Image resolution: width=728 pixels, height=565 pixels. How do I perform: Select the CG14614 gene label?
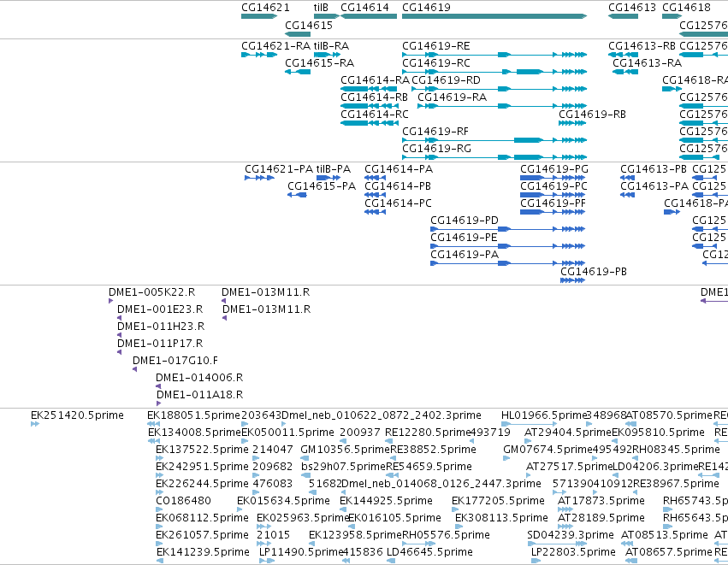364,8
